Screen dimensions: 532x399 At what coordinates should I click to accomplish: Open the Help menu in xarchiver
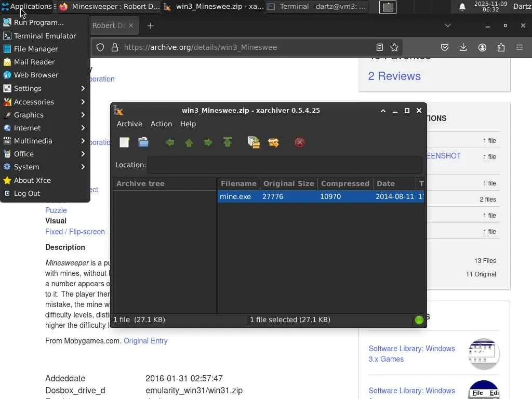pos(188,124)
